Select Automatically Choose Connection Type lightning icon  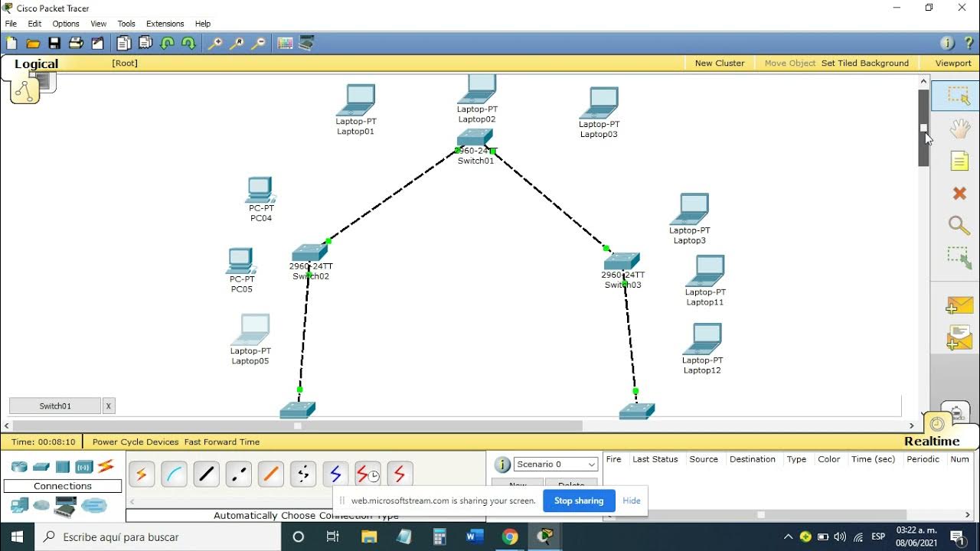tap(141, 474)
